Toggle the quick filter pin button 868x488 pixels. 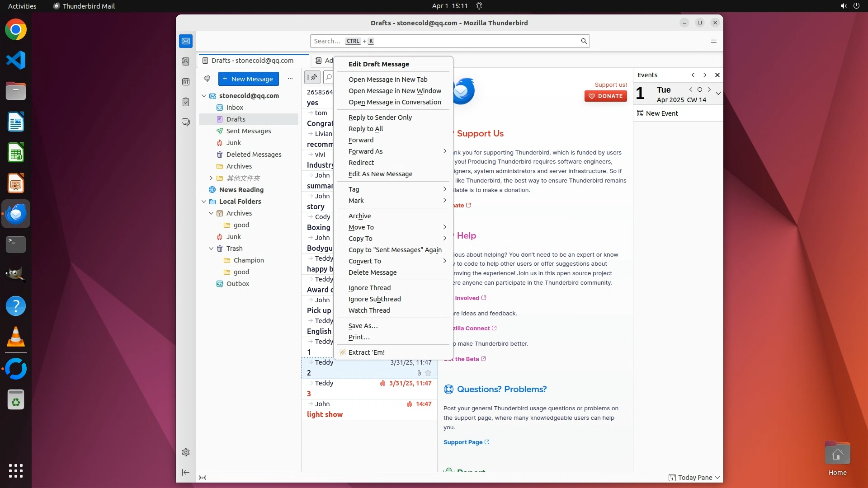[312, 77]
